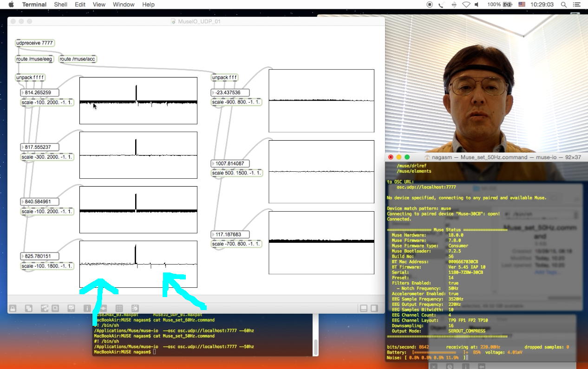Click 'osc.udp://localhost:7777' URL in muse-io terminal
Screen dimensions: 588x369
point(426,187)
